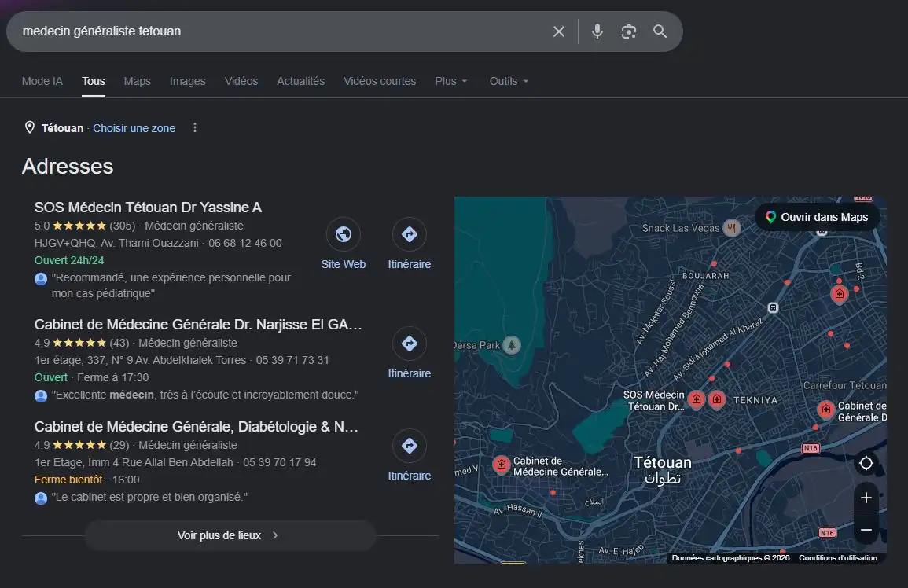Click Choisir une zone link
The width and height of the screenshot is (908, 588).
pyautogui.click(x=134, y=128)
